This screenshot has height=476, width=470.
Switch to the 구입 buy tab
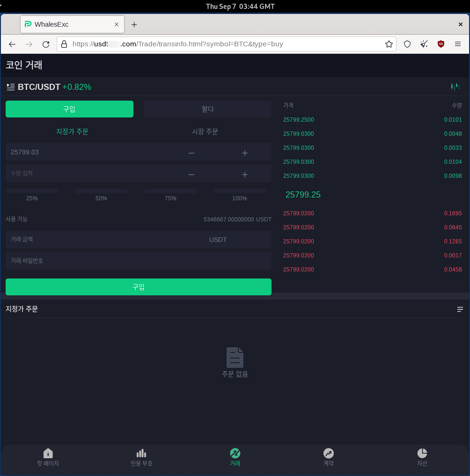click(x=69, y=109)
